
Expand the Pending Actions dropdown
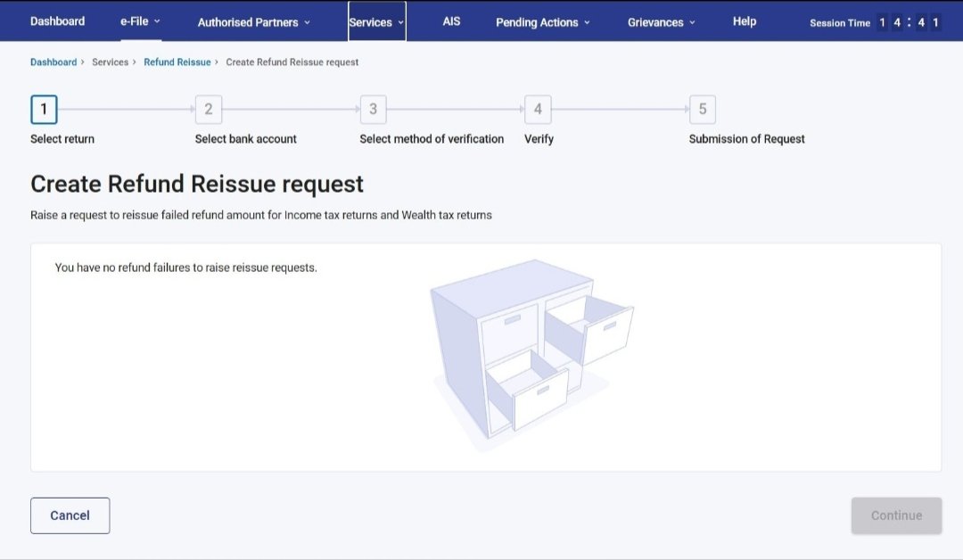tap(543, 22)
